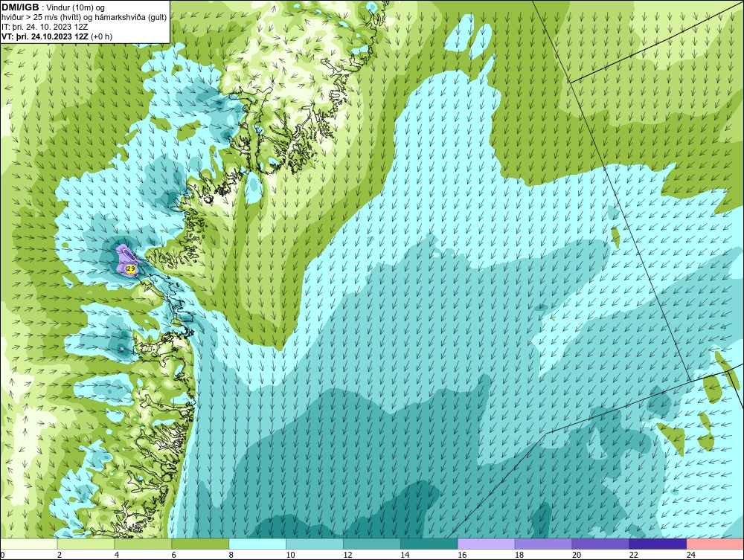
Task: Click the 14-16 m/s dark teal legend swatch
Action: point(429,544)
